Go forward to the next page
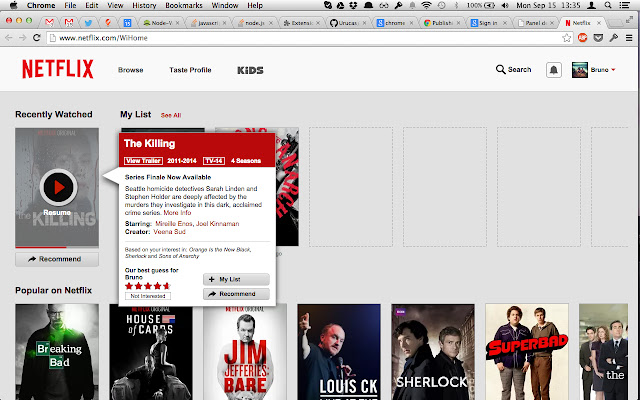 (x=22, y=38)
